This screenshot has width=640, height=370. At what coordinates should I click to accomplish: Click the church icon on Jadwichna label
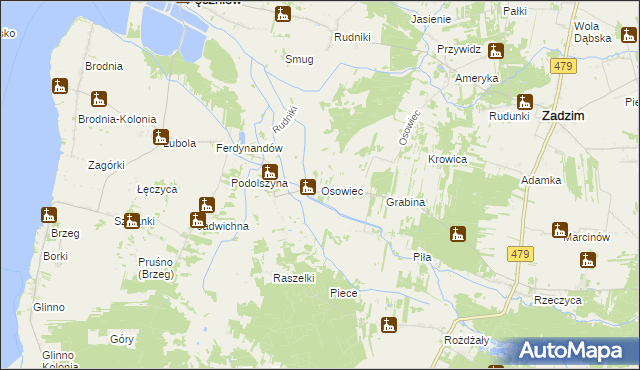tap(198, 220)
